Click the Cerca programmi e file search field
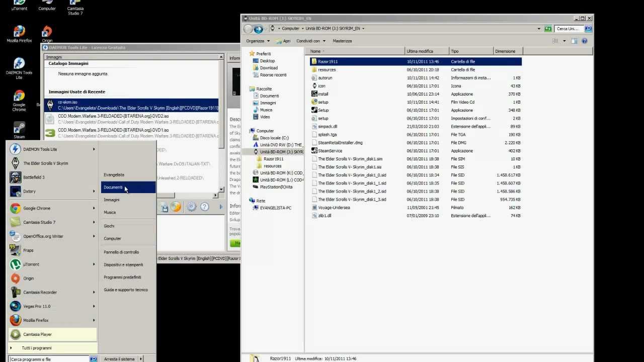The width and height of the screenshot is (644, 362). [49, 359]
